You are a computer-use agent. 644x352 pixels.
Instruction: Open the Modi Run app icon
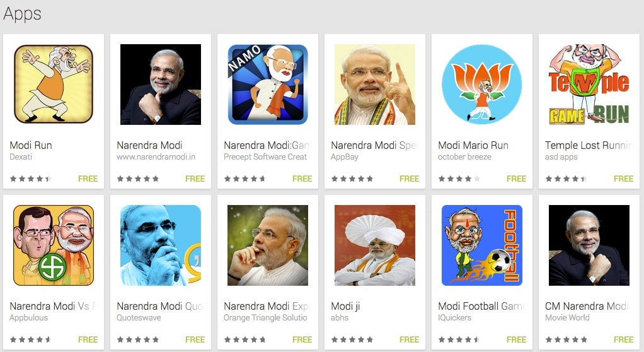54,85
